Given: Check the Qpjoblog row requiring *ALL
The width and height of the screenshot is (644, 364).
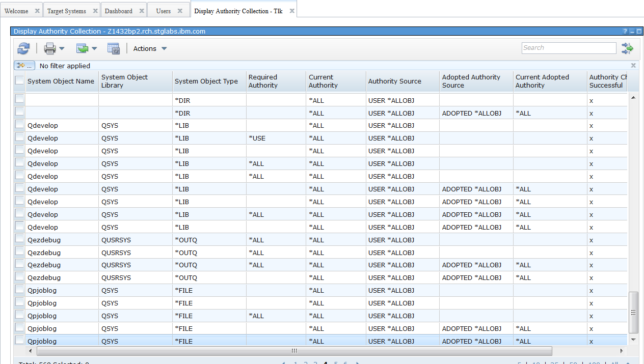Looking at the screenshot, I should [19, 316].
